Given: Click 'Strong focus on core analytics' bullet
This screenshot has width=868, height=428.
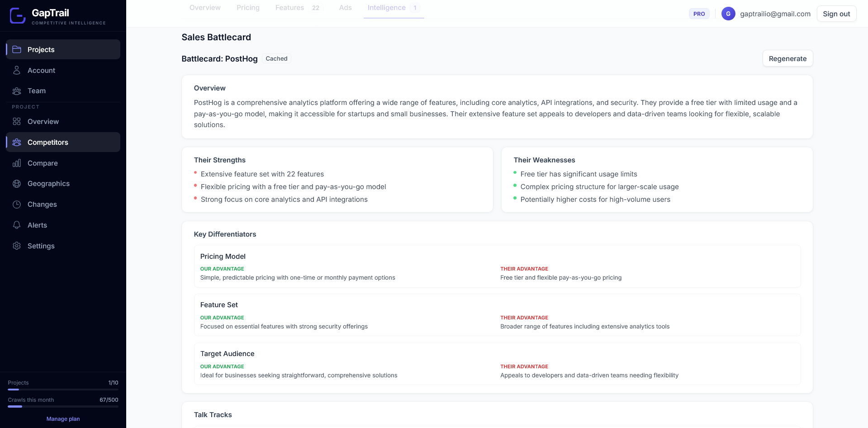Looking at the screenshot, I should (284, 200).
